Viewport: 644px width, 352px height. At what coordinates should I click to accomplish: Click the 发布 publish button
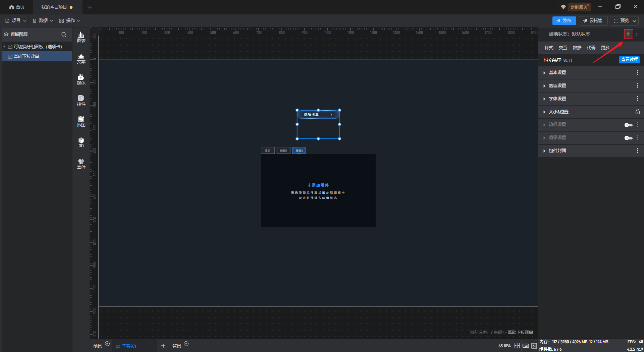coord(564,21)
